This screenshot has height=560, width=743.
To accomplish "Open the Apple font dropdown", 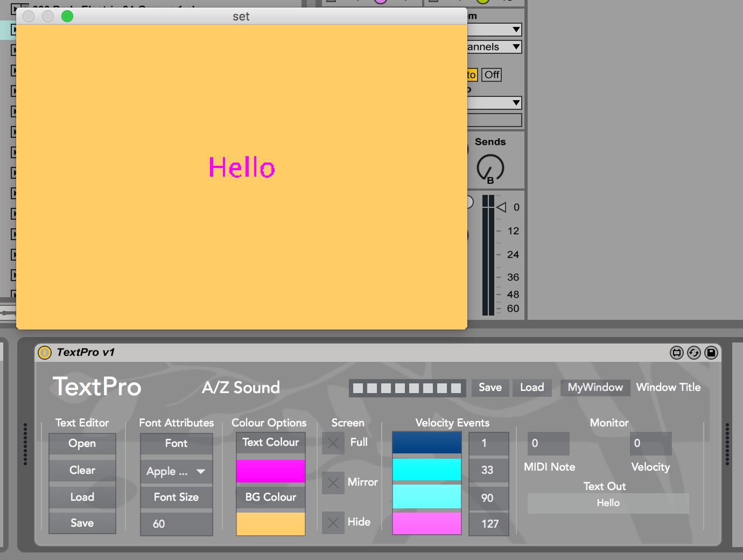I will click(x=176, y=472).
